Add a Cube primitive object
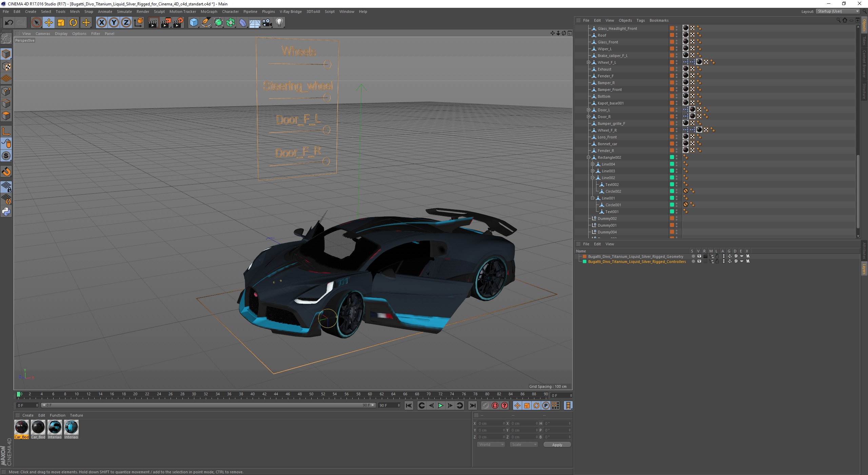 (194, 23)
